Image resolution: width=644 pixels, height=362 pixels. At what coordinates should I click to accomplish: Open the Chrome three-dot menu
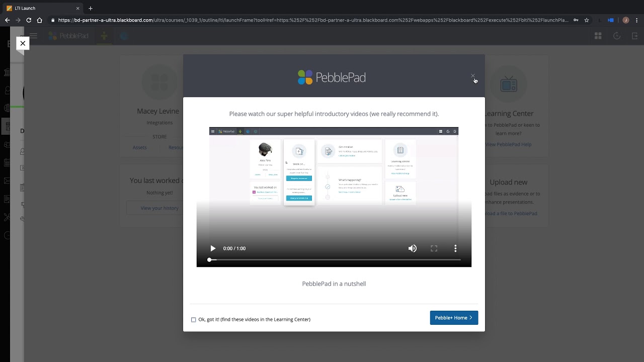[x=637, y=20]
